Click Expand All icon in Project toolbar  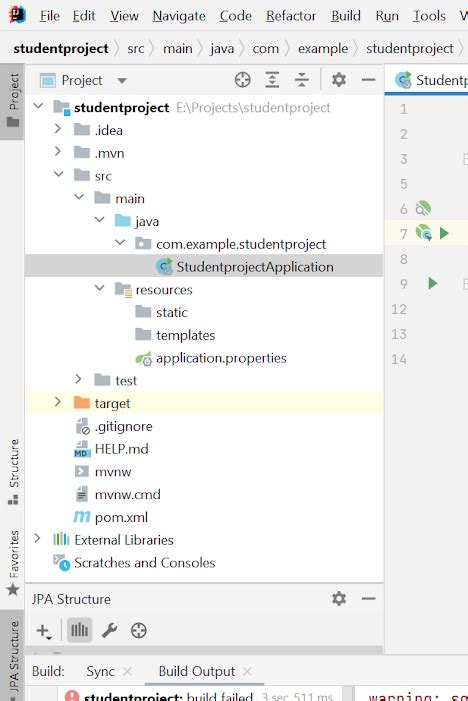point(272,80)
